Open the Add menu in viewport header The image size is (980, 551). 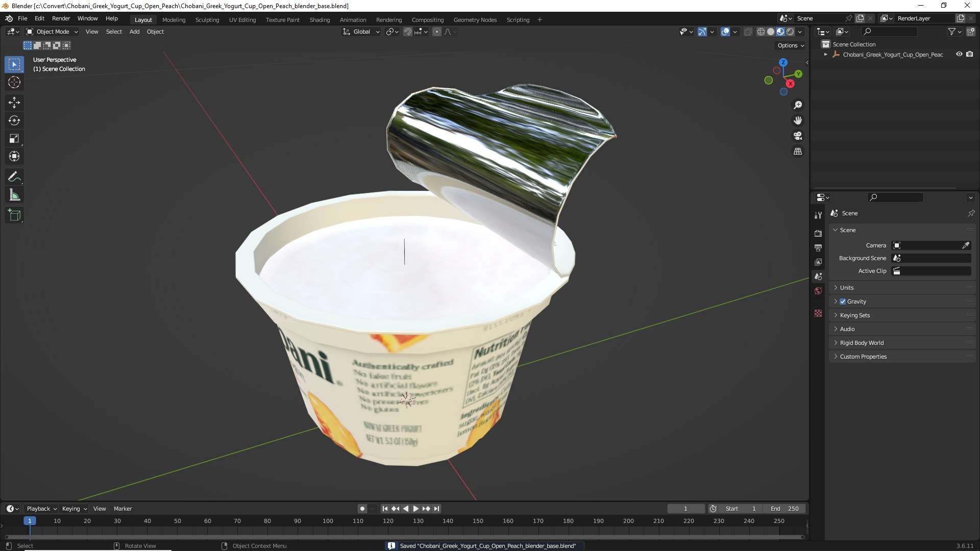(134, 32)
